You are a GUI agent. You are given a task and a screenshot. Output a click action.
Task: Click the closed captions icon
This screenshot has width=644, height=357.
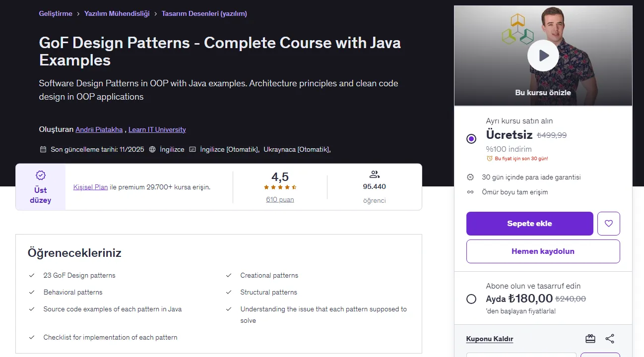(x=192, y=149)
